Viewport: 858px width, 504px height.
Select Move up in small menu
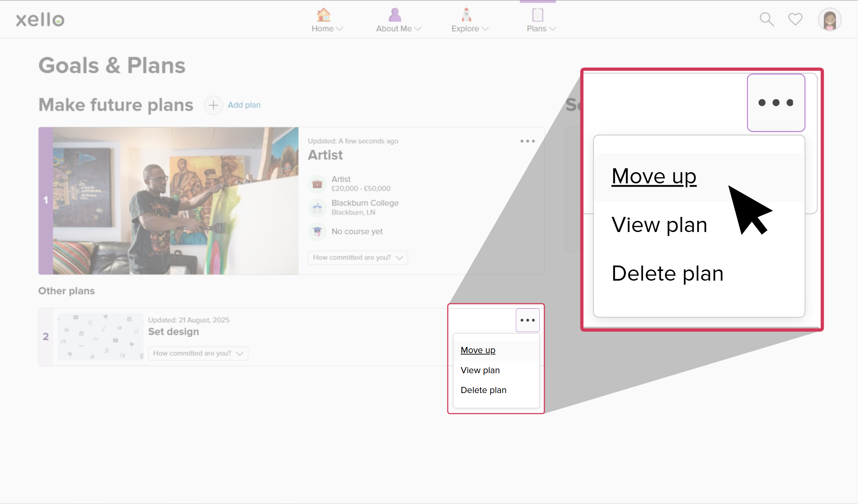tap(478, 350)
